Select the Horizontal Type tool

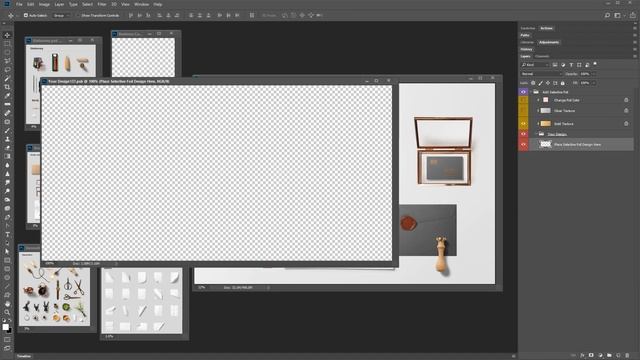(7, 234)
